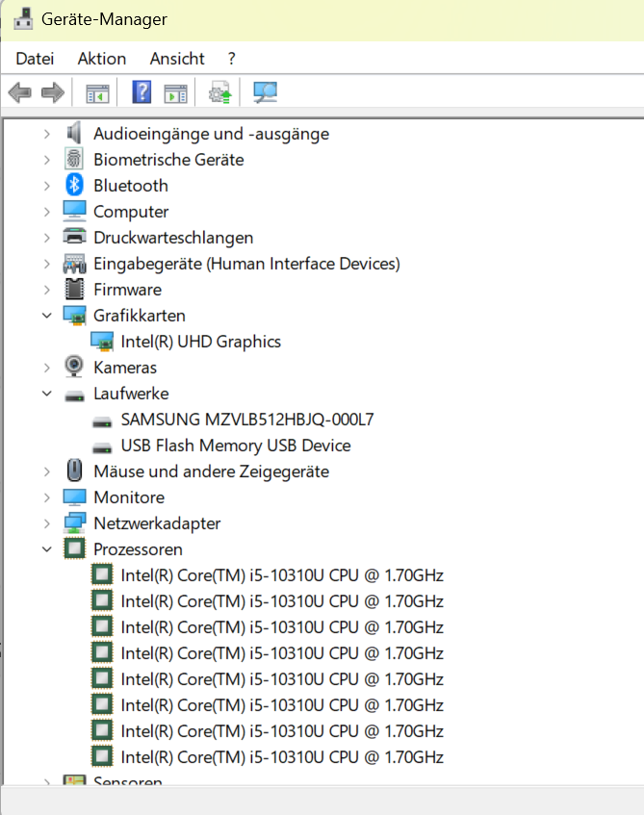Viewport: 644px width, 815px height.
Task: Open the ? help menu
Action: pos(231,59)
